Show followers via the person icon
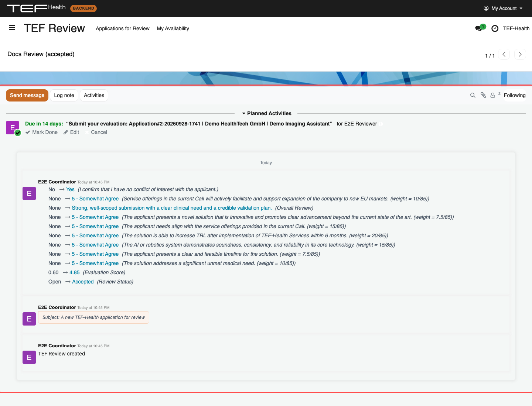The height and width of the screenshot is (406, 532). pyautogui.click(x=493, y=95)
